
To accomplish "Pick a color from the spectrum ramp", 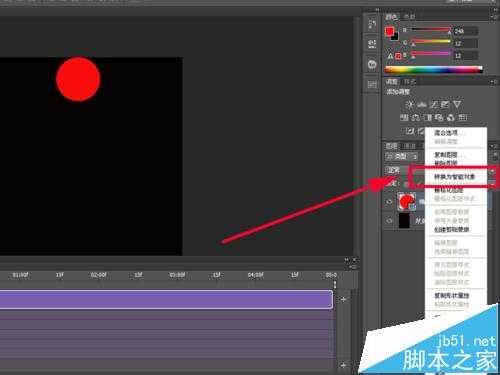I will coord(433,70).
